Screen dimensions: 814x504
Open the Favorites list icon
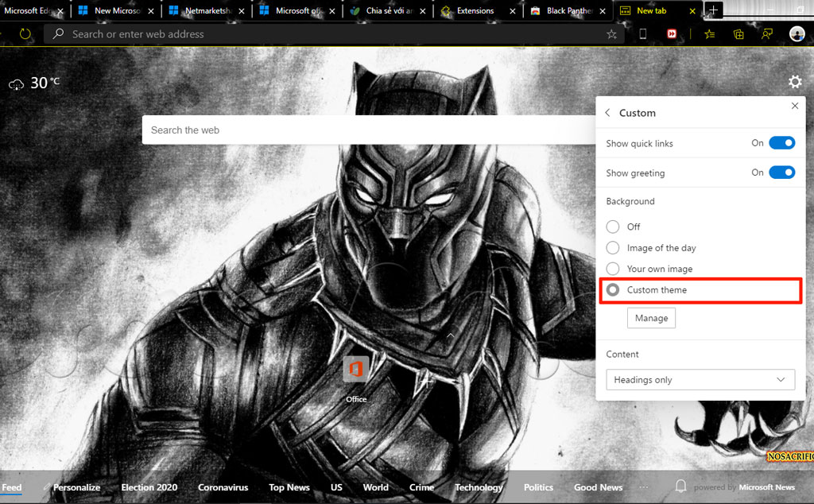[x=710, y=34]
